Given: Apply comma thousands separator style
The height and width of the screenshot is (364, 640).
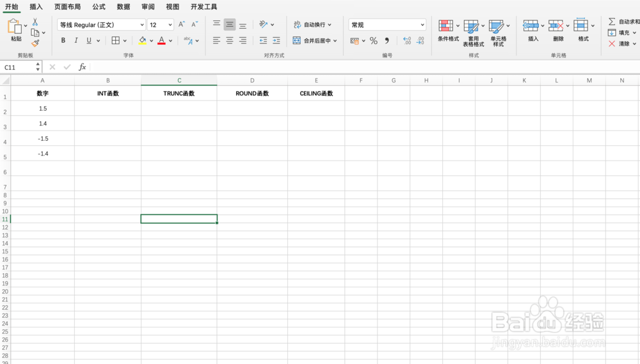Looking at the screenshot, I should coord(387,40).
